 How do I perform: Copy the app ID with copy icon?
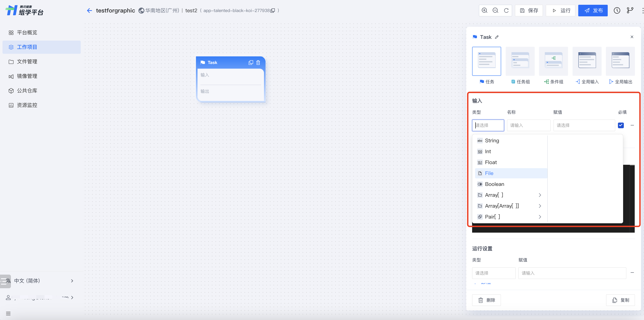273,10
